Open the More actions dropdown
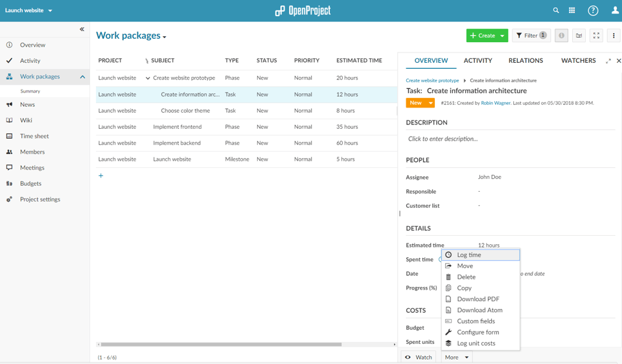The width and height of the screenshot is (622, 364). point(457,358)
